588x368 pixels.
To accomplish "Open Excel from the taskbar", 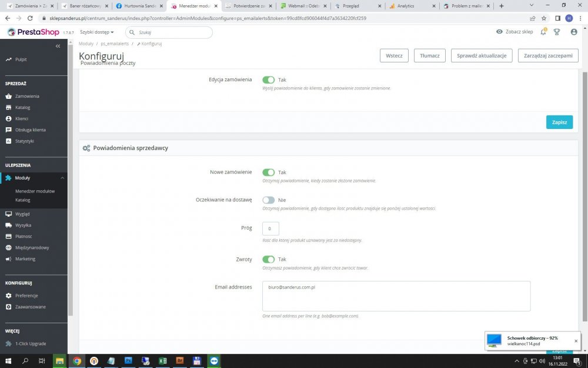I will pos(163,361).
